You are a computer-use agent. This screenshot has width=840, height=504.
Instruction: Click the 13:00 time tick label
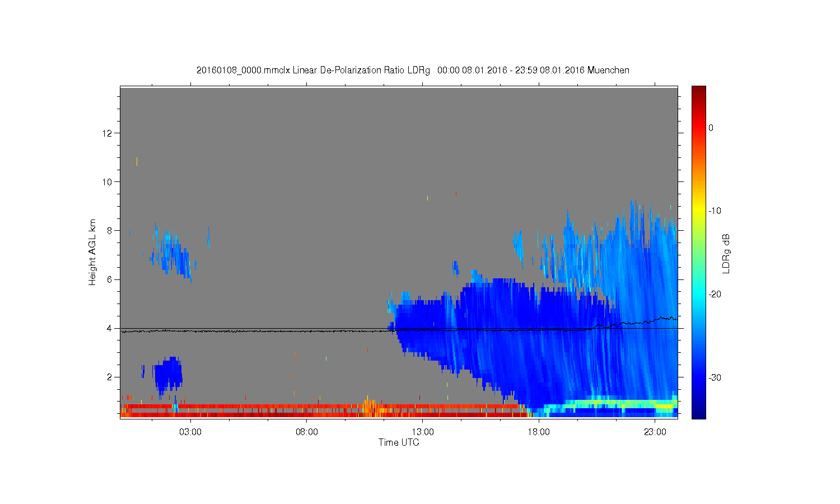click(x=423, y=432)
